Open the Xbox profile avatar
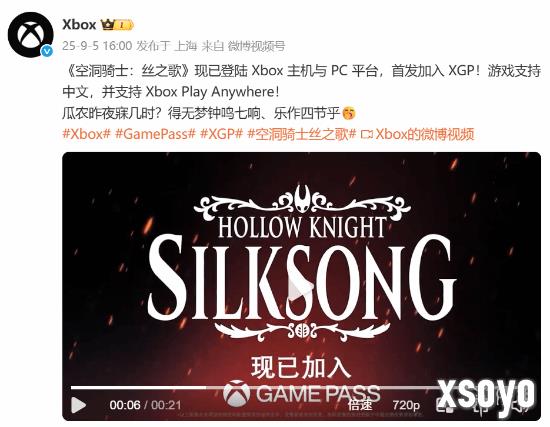The width and height of the screenshot is (550, 427). [x=31, y=34]
